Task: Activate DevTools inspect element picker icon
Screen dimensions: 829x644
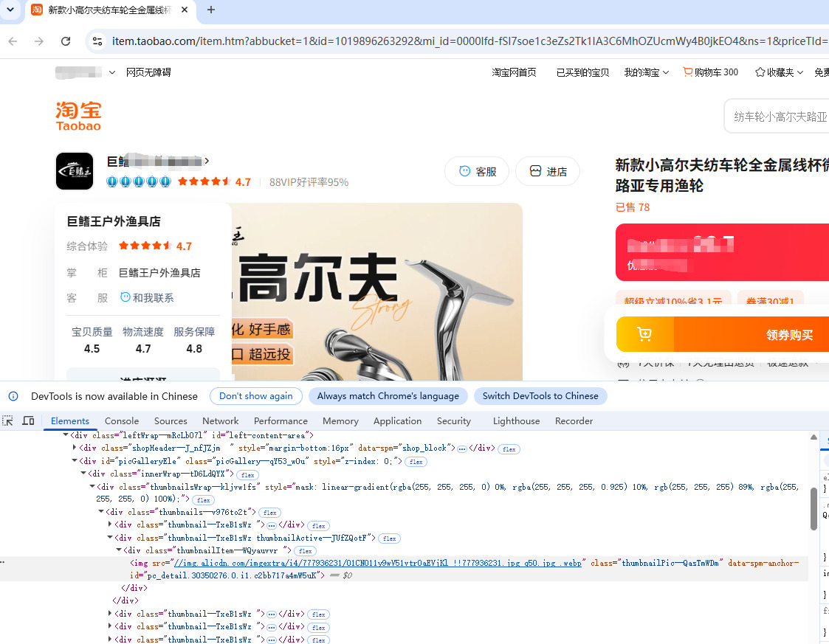Action: [8, 421]
